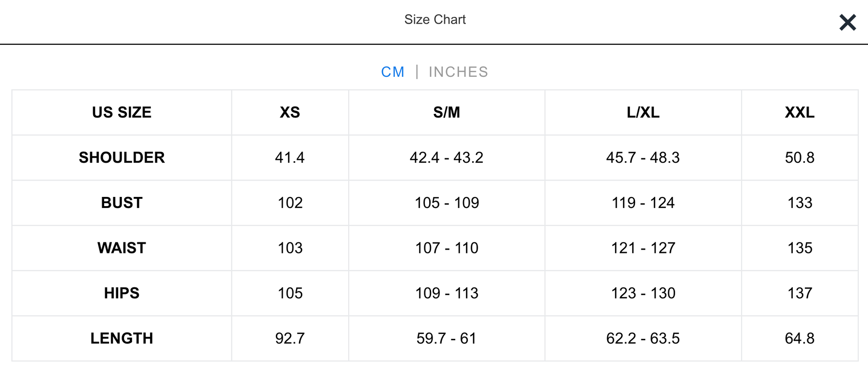Click the L/XL waist range 121 - 127
This screenshot has height=377, width=868.
click(643, 248)
